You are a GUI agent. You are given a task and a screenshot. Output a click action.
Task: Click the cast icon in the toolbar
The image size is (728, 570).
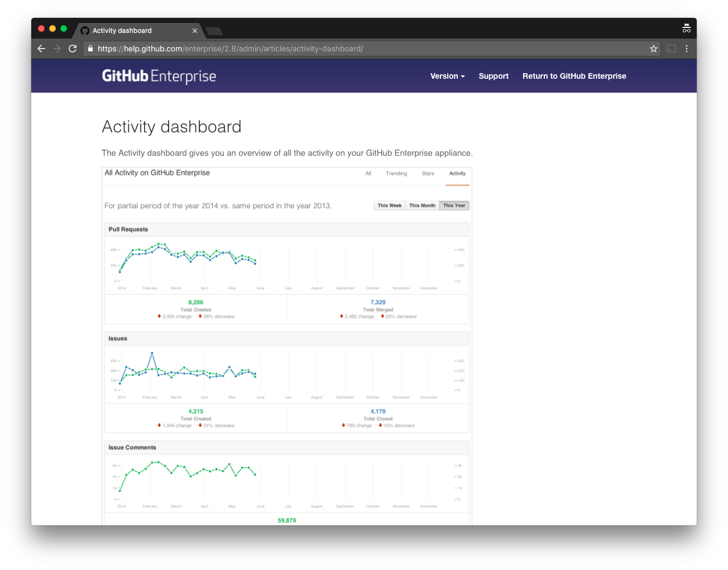point(671,49)
